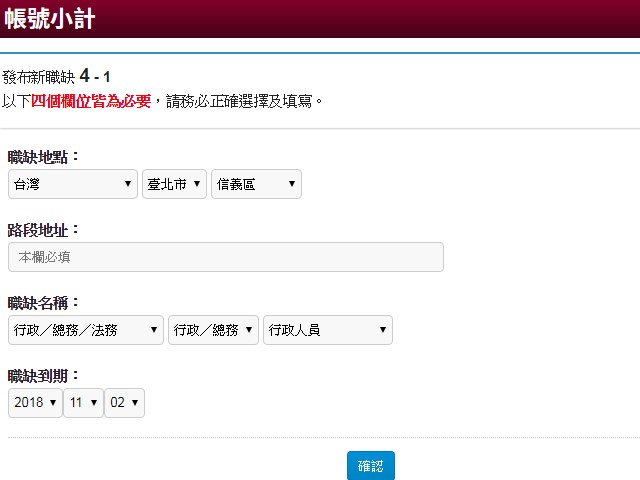Viewport: 640px width, 480px height.
Task: Click the 路段地址 address input field
Action: tap(225, 257)
